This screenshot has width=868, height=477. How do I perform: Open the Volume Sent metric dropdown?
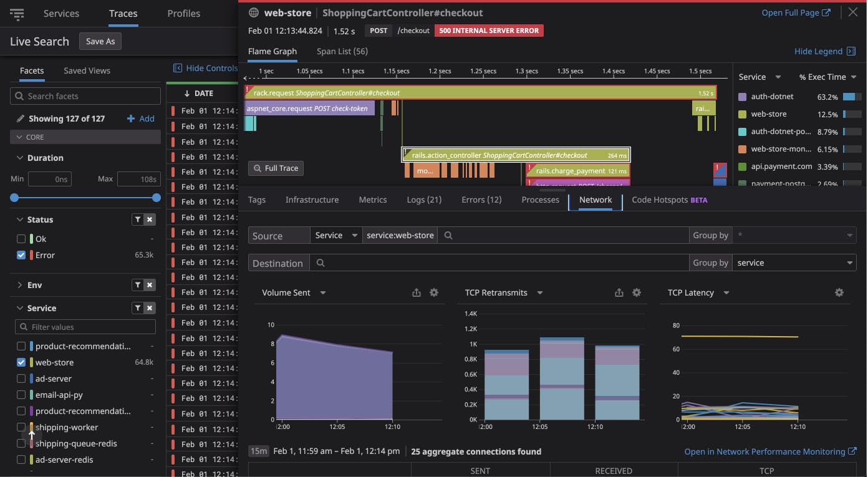[322, 292]
